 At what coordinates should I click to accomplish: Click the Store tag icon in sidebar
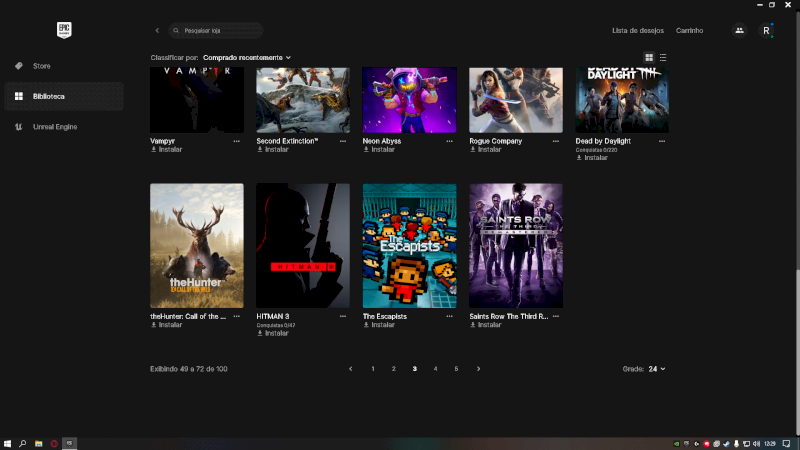pyautogui.click(x=19, y=66)
